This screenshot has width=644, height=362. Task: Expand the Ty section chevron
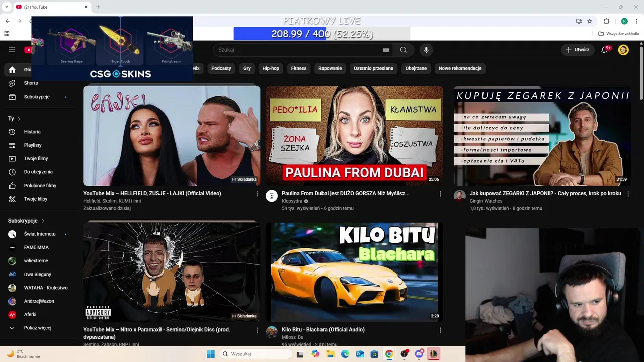pos(19,119)
